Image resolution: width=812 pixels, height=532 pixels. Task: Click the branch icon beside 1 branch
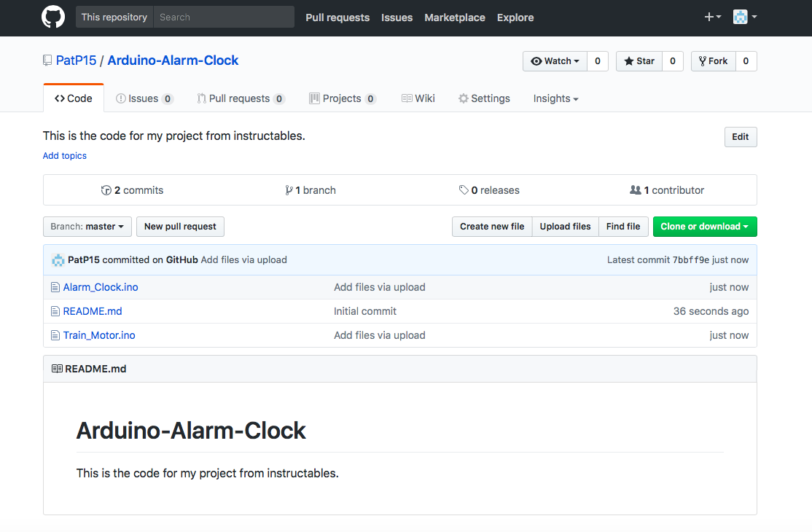tap(289, 190)
